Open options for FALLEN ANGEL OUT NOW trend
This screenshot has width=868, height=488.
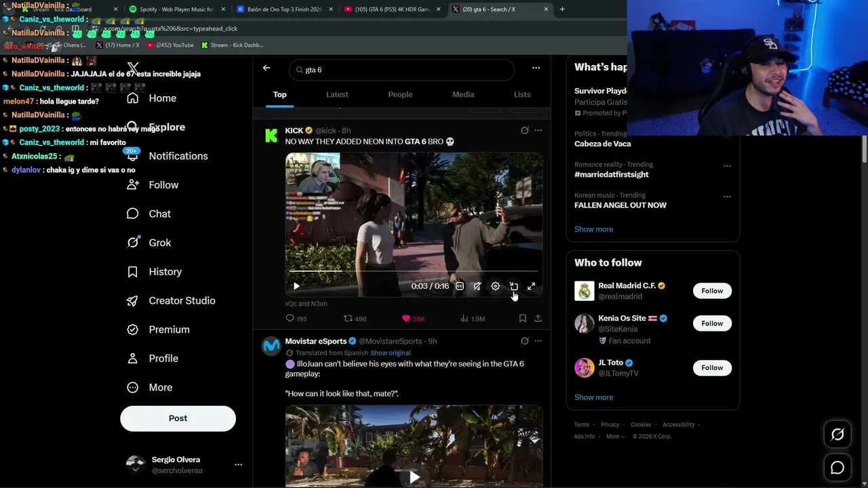727,197
